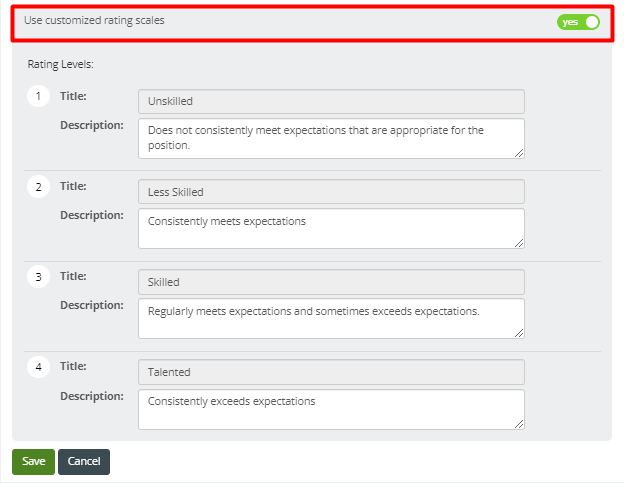624x484 pixels.
Task: Click the Talented title input
Action: [x=331, y=372]
